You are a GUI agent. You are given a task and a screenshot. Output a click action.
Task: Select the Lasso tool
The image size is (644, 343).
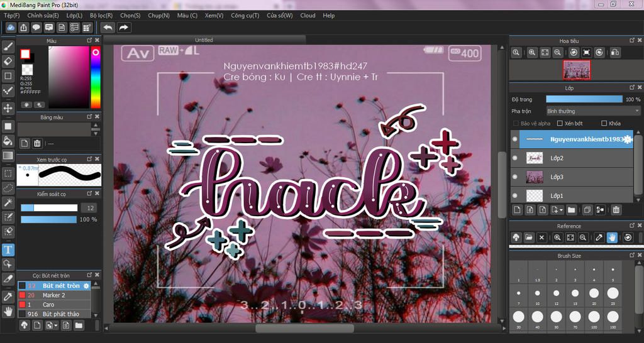(x=8, y=188)
